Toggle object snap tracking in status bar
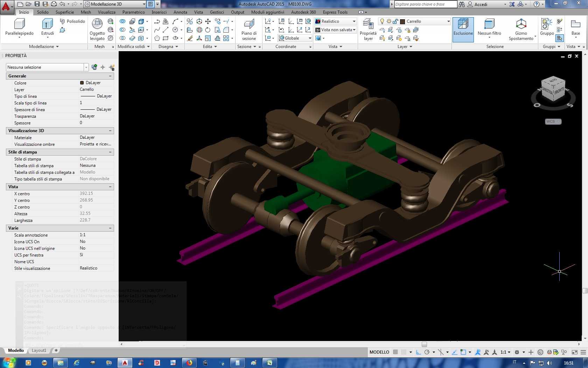Image resolution: width=588 pixels, height=368 pixels. (455, 352)
